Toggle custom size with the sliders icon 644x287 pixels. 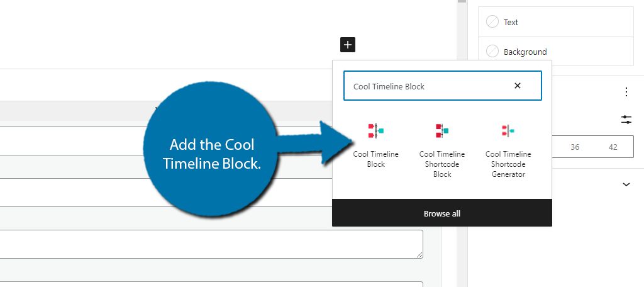(626, 119)
